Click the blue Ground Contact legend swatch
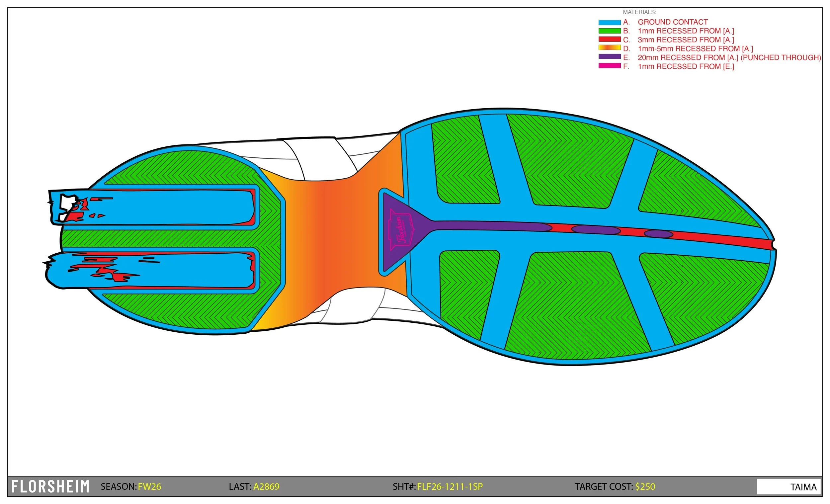The height and width of the screenshot is (504, 830). pyautogui.click(x=609, y=22)
